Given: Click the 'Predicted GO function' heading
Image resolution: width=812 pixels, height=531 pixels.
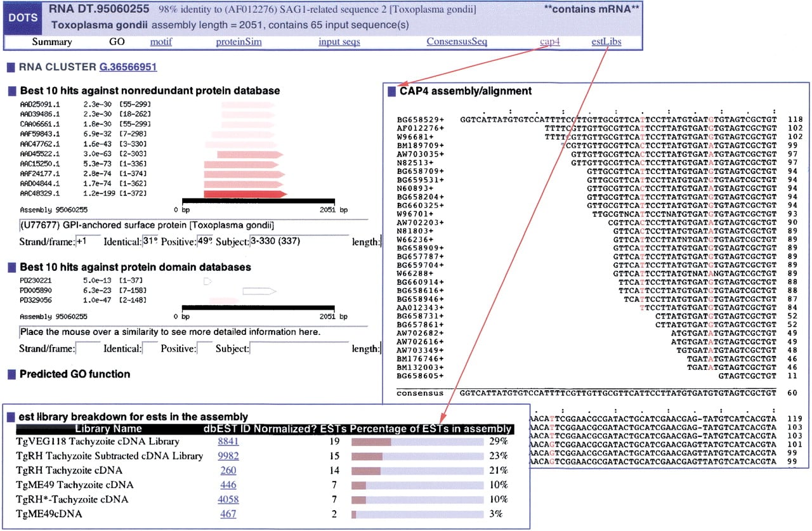Looking at the screenshot, I should [75, 374].
